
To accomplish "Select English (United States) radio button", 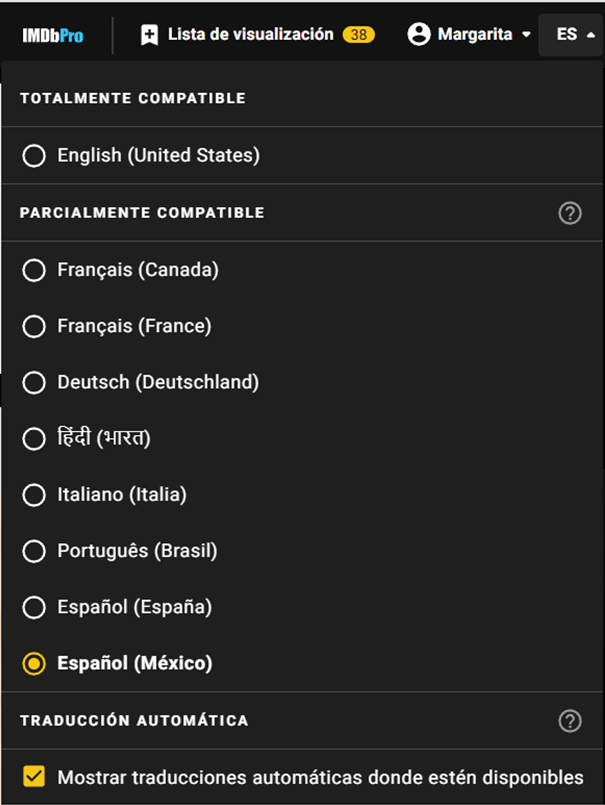I will tap(34, 156).
